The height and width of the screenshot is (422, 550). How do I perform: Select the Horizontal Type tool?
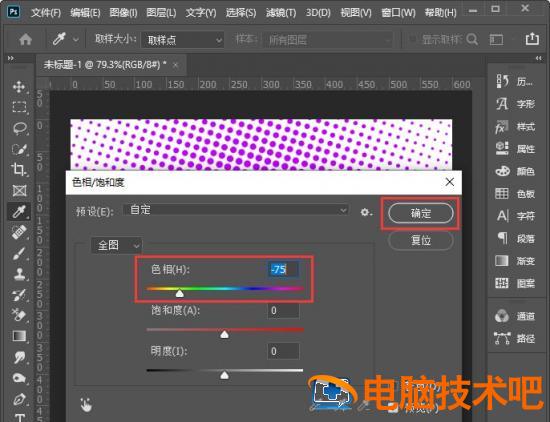point(19,417)
